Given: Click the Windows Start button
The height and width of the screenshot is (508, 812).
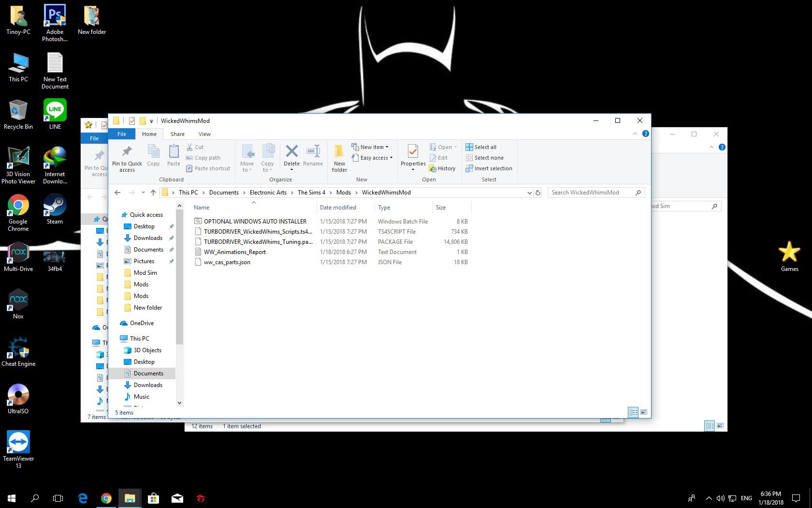Looking at the screenshot, I should click(x=12, y=498).
